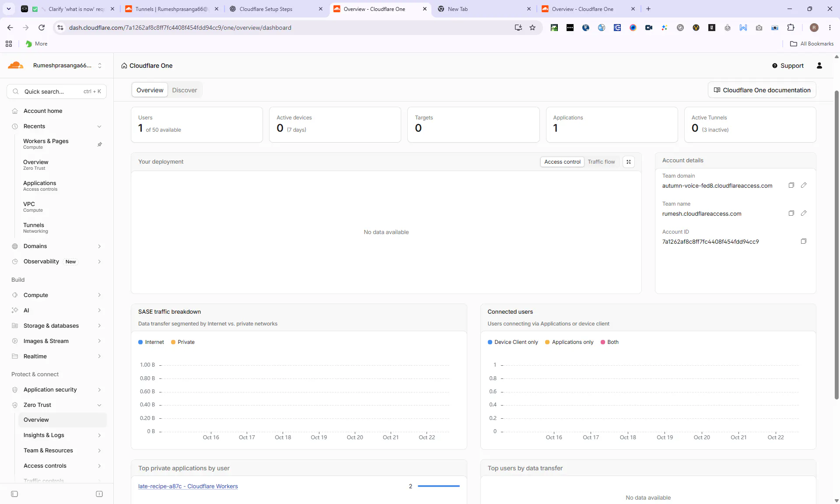Toggle Internet series in SASE legend
840x504 pixels.
pos(151,342)
